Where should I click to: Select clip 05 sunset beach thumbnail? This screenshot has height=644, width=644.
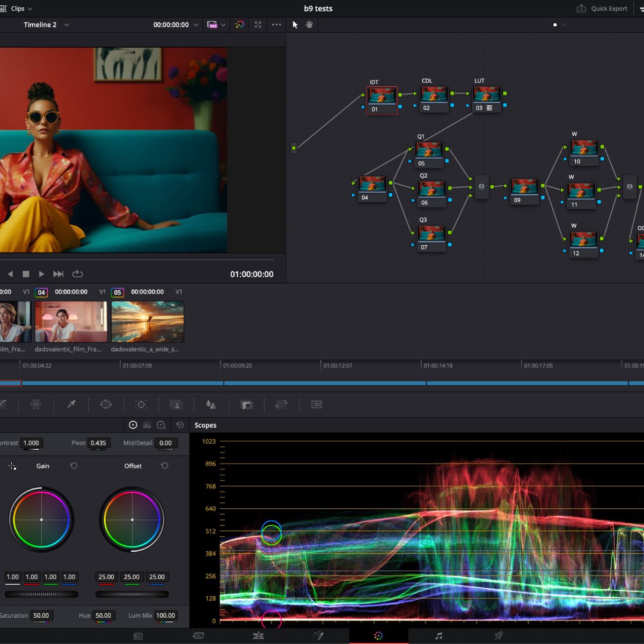[148, 321]
